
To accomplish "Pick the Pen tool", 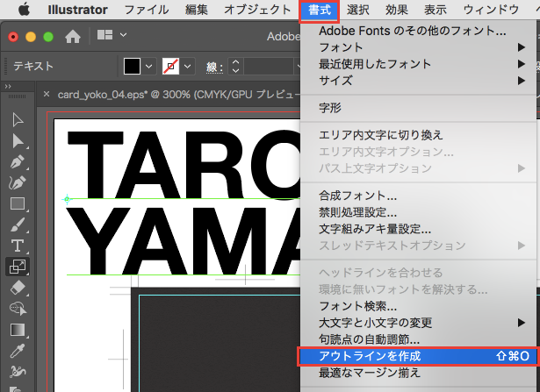I will (17, 162).
